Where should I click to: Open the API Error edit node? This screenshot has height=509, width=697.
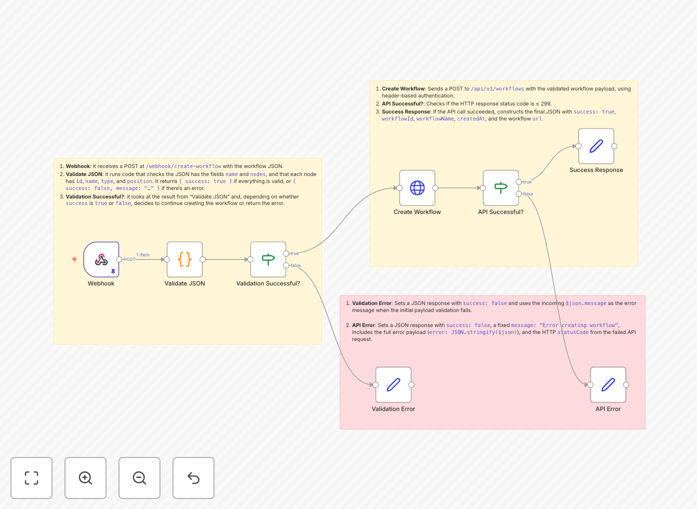[608, 385]
